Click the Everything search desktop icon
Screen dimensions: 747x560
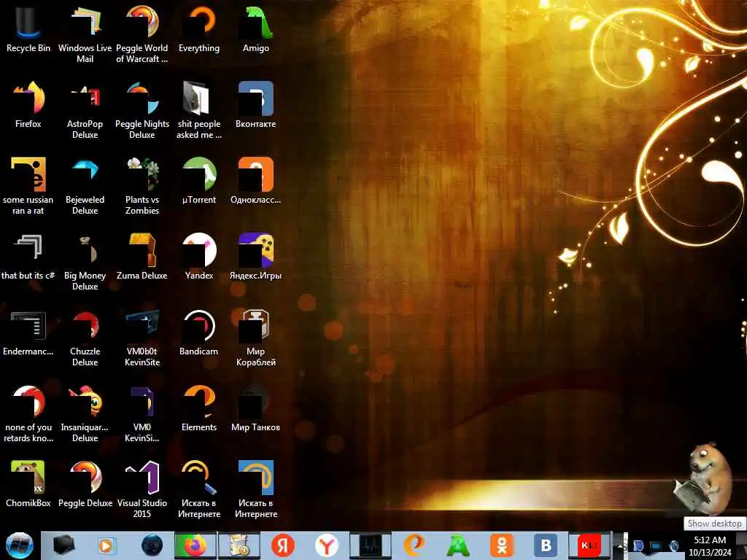coord(199,28)
